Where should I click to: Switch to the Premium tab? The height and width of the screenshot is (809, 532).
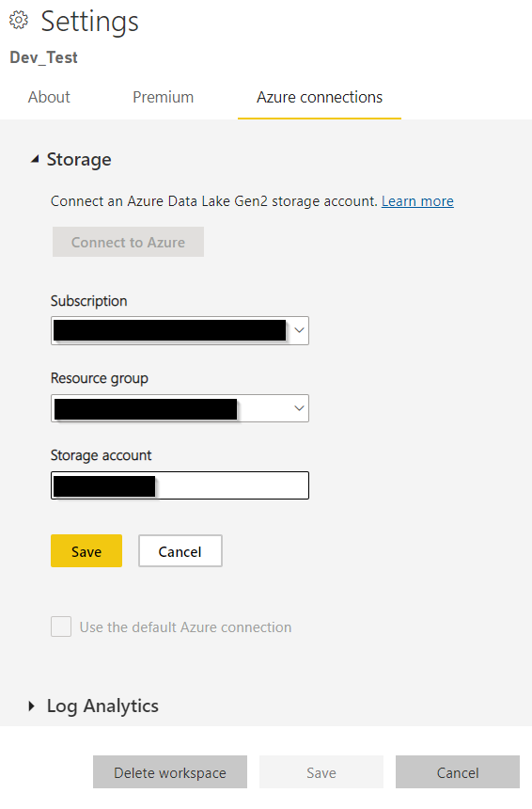[163, 97]
